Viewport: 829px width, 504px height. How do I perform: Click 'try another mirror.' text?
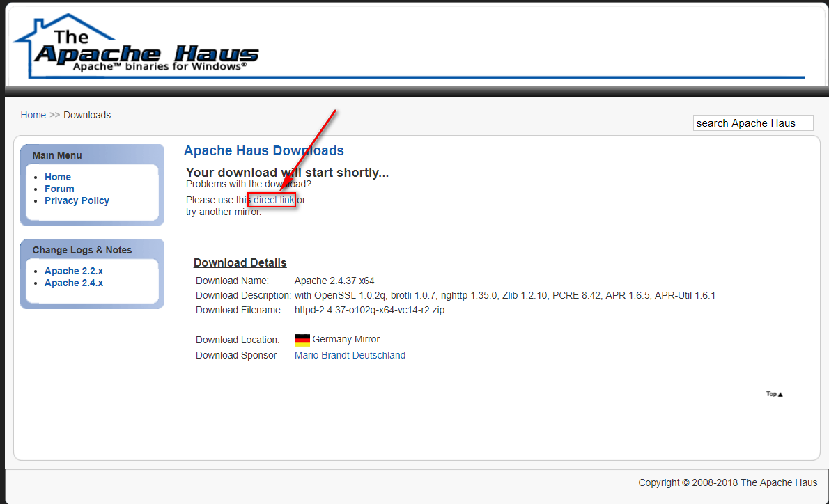point(224,212)
